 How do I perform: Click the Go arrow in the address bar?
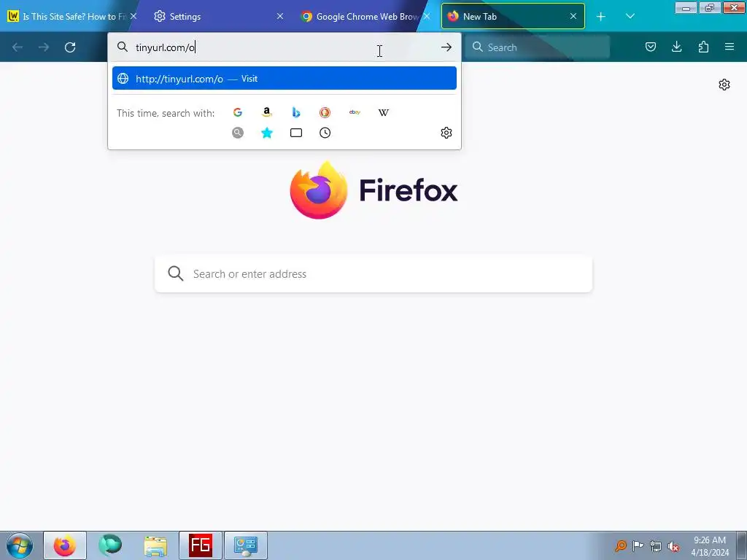point(446,47)
